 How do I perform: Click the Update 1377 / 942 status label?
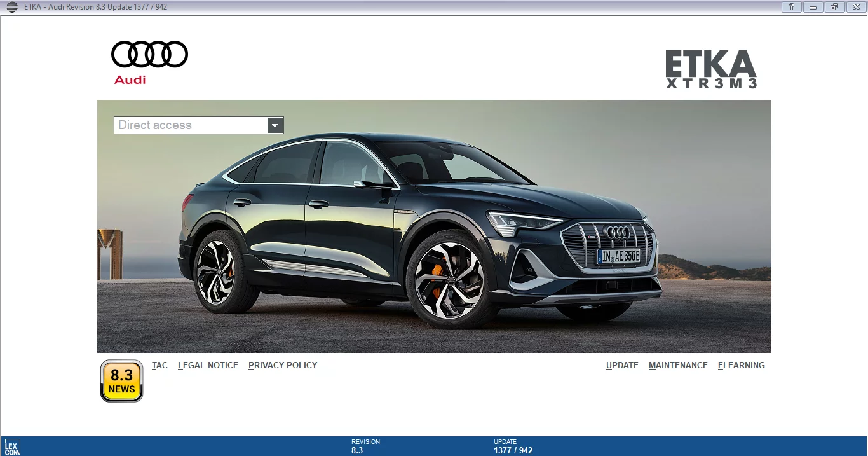click(512, 446)
